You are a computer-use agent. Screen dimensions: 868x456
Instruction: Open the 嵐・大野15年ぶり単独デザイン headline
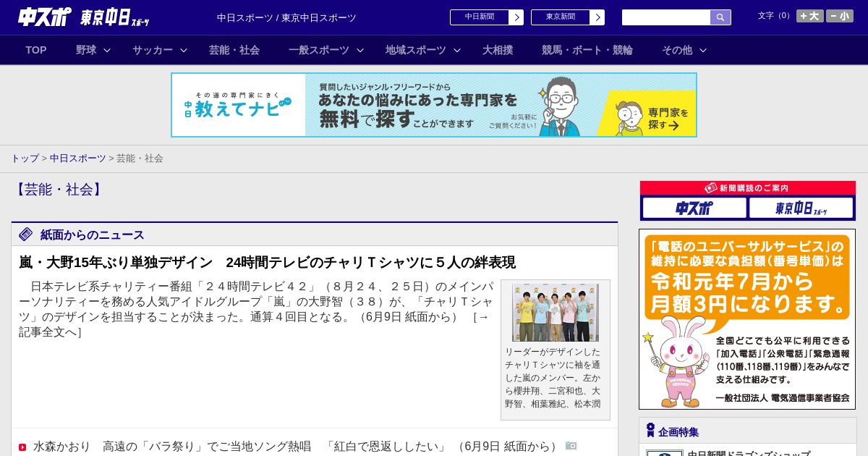(x=267, y=262)
